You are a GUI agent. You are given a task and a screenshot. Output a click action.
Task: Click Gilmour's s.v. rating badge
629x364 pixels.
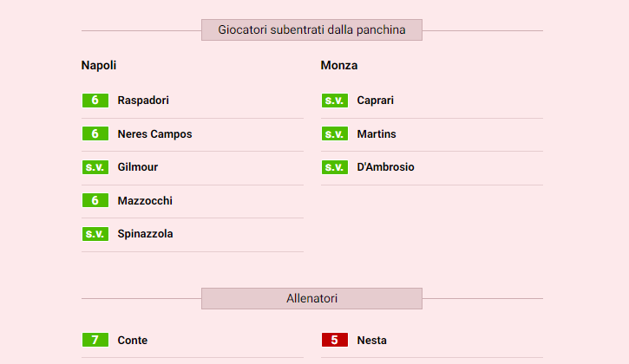tap(95, 167)
